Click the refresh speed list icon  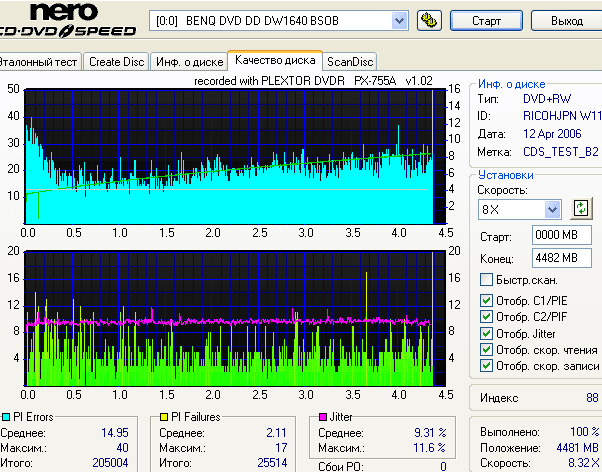point(581,209)
